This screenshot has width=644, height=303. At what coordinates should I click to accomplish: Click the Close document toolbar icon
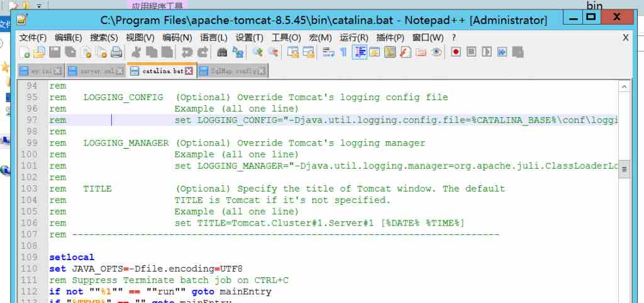[x=86, y=52]
